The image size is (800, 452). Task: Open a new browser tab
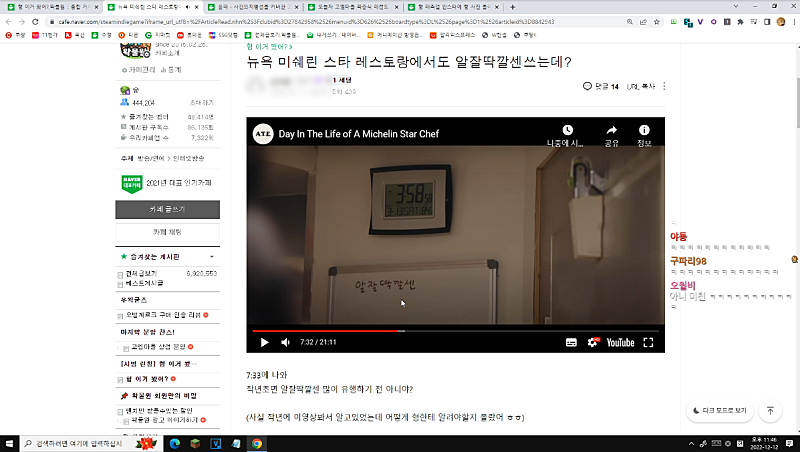[x=512, y=7]
